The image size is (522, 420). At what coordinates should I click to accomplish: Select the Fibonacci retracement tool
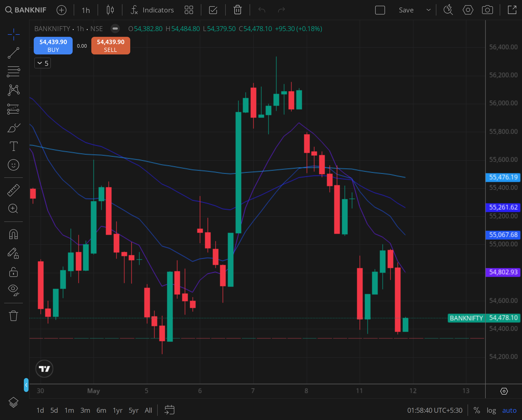point(13,72)
